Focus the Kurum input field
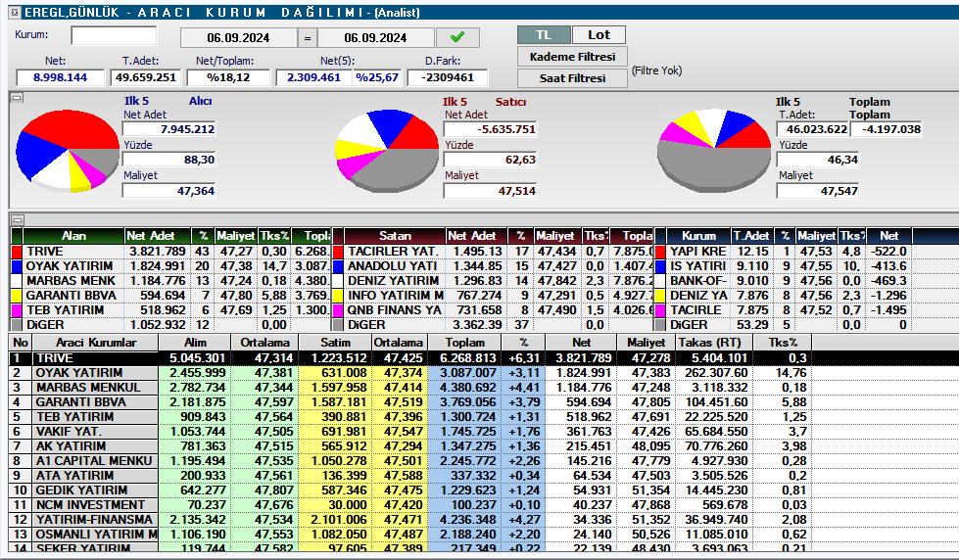The image size is (959, 560). (x=114, y=36)
